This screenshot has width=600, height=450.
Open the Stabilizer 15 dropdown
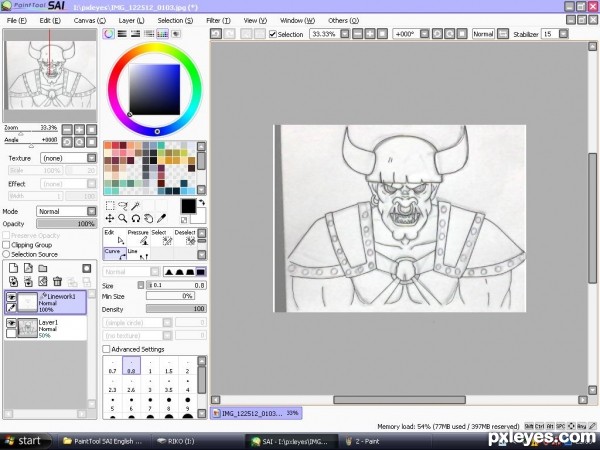(x=563, y=34)
